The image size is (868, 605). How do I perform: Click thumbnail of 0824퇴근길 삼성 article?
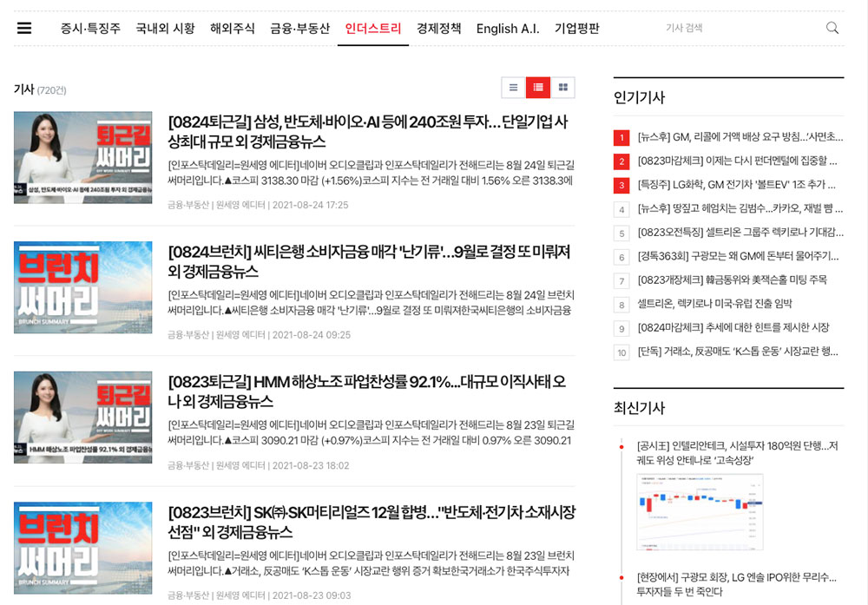[83, 158]
